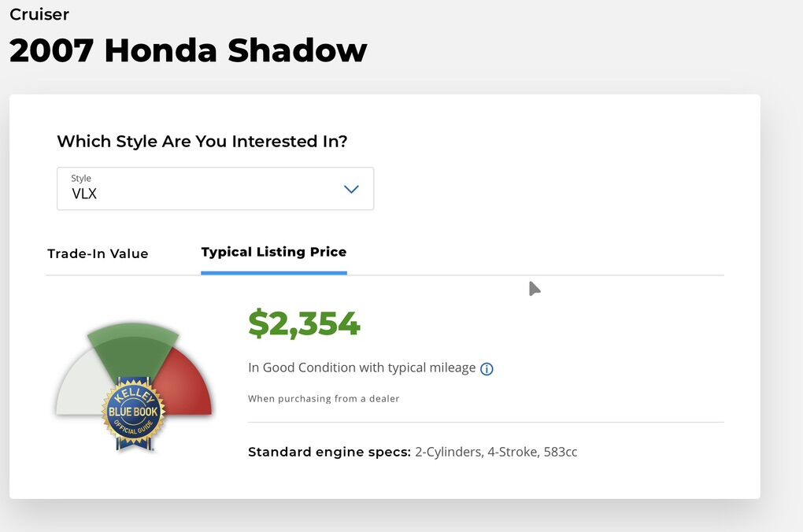The height and width of the screenshot is (532, 803).
Task: Click the blue underline under Typical Listing Price
Action: pos(273,272)
